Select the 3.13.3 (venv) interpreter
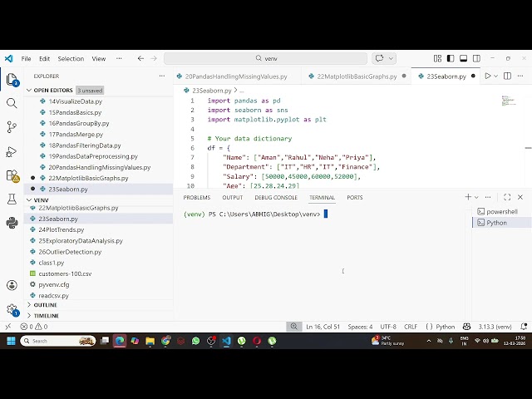 click(495, 327)
